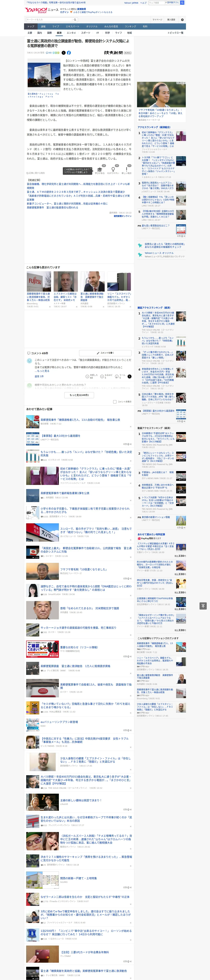This screenshot has height=980, width=210.
Task: Dismiss the Epstein AFP recommendation card
Action: (x=76, y=306)
